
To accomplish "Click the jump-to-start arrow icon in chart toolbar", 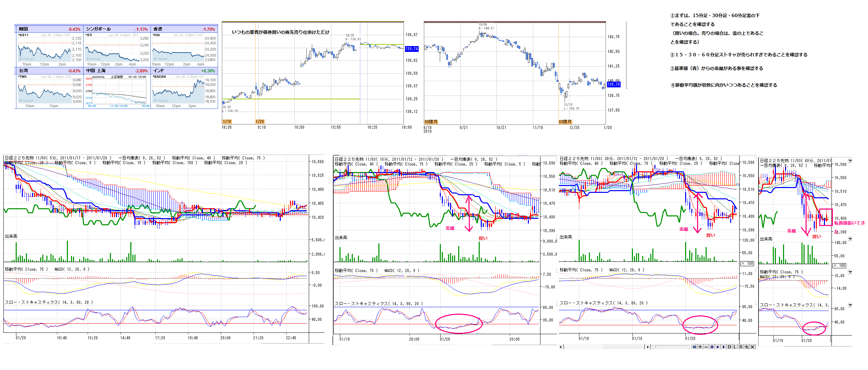I will 694,347.
